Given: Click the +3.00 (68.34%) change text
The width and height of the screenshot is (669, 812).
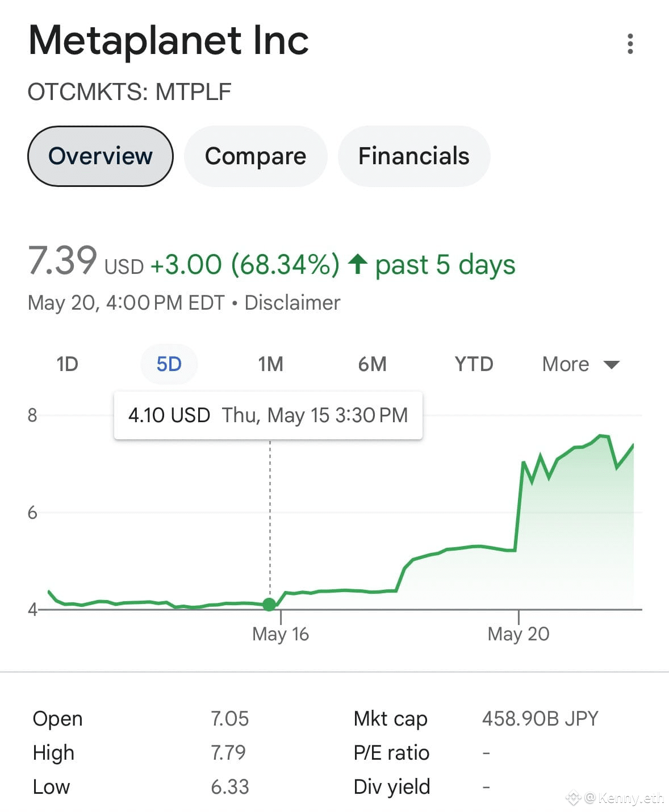Looking at the screenshot, I should [x=245, y=265].
